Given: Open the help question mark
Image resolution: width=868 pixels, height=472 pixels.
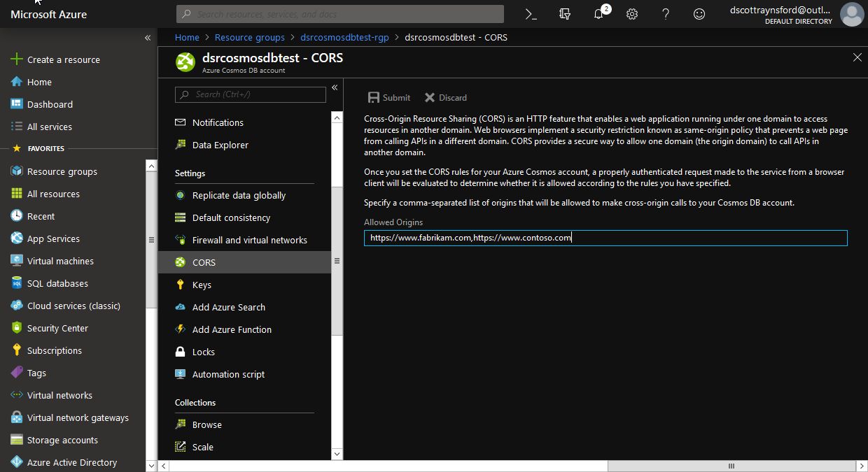Looking at the screenshot, I should 666,14.
